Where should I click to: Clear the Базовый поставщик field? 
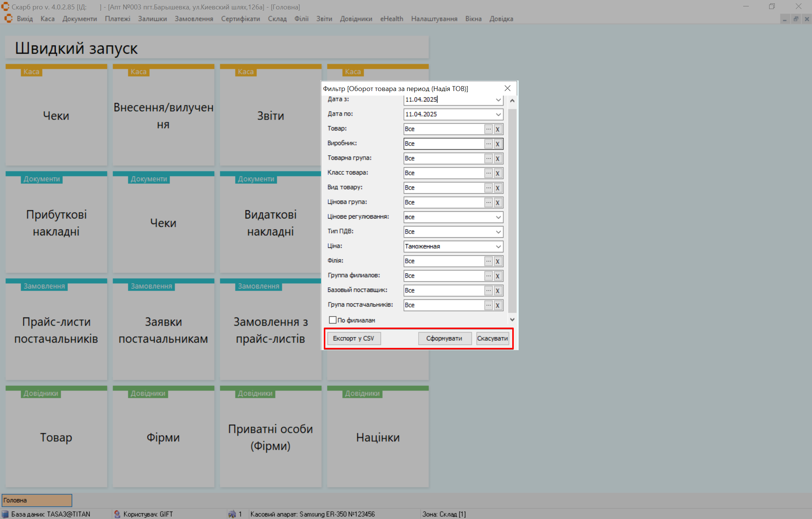(x=498, y=290)
